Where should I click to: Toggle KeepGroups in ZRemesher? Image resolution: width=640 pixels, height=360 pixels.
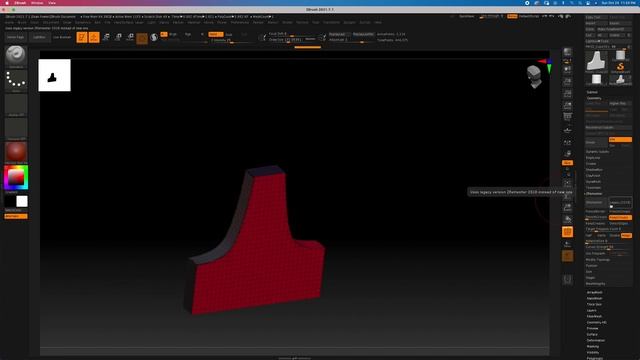pyautogui.click(x=620, y=218)
